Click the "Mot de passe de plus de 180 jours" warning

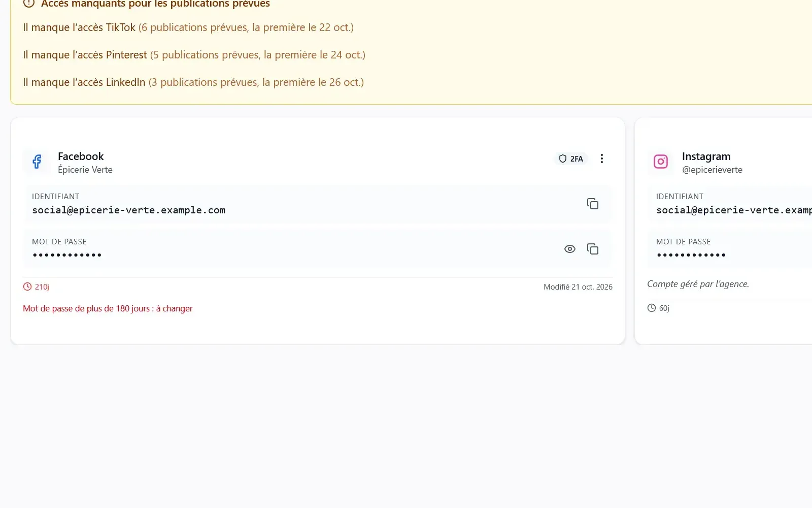pyautogui.click(x=108, y=308)
